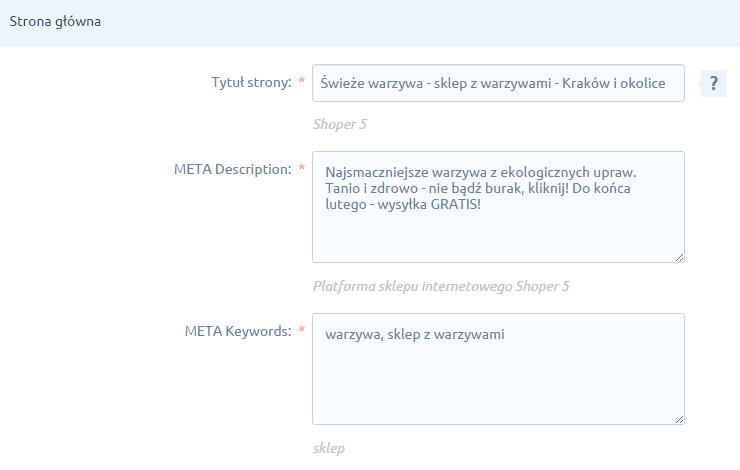Click the Tytuł strony input field
This screenshot has width=740, height=470.
[x=498, y=84]
